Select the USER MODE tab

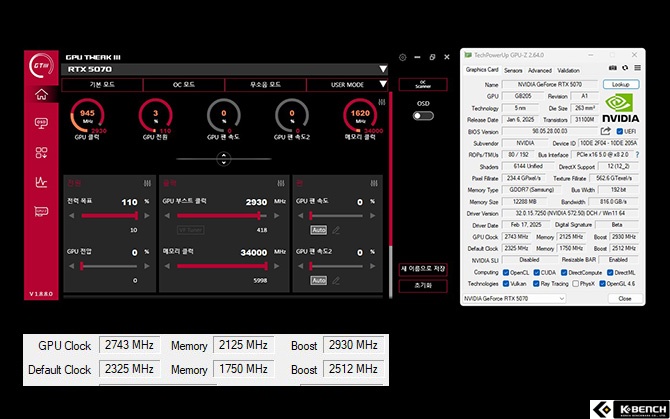click(347, 85)
